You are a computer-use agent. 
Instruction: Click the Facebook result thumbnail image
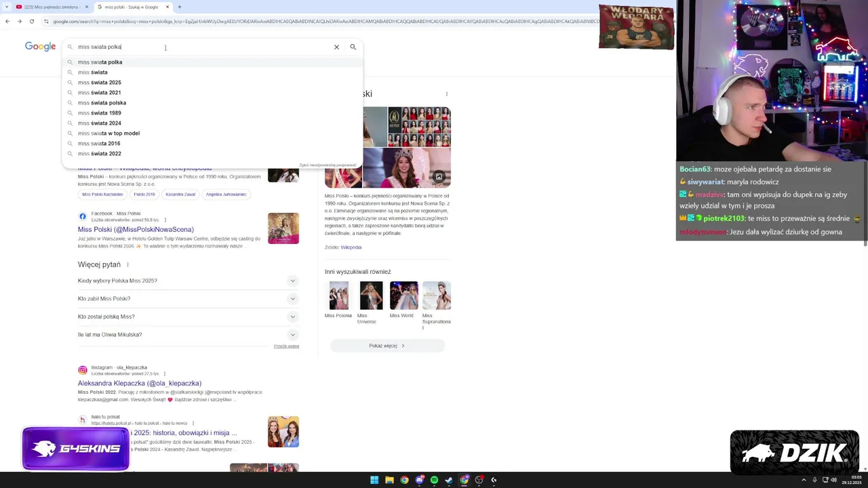283,228
